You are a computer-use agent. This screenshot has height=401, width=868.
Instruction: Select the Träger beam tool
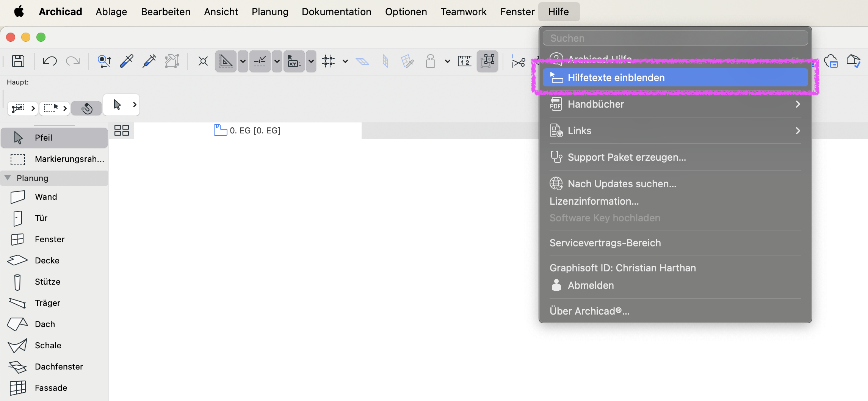[55, 303]
